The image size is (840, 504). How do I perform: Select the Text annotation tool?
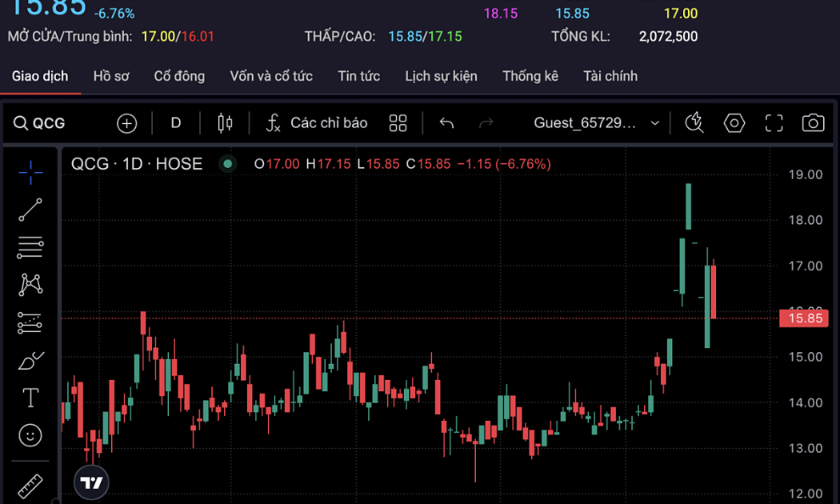(x=30, y=398)
